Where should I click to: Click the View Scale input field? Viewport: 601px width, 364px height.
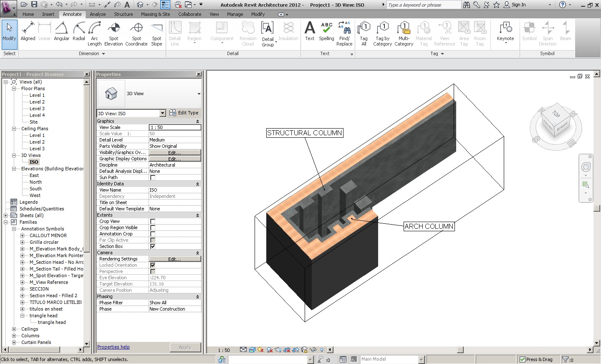click(x=174, y=127)
